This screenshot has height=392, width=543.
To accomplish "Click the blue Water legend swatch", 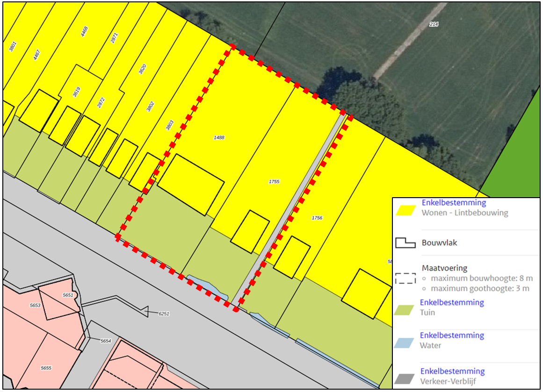I will (x=405, y=342).
